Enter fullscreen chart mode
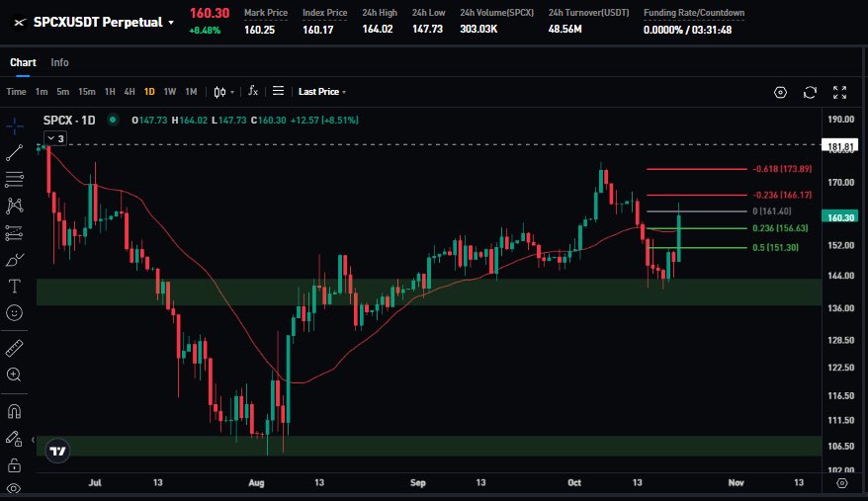This screenshot has height=501, width=868. pyautogui.click(x=839, y=93)
